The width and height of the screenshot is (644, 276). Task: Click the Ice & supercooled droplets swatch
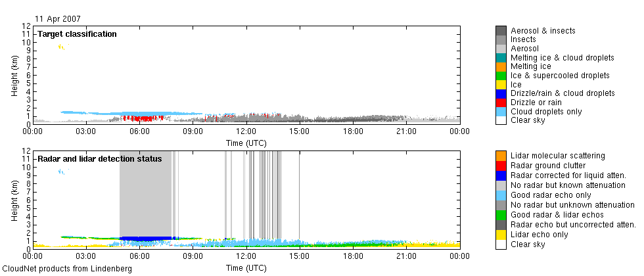[501, 76]
